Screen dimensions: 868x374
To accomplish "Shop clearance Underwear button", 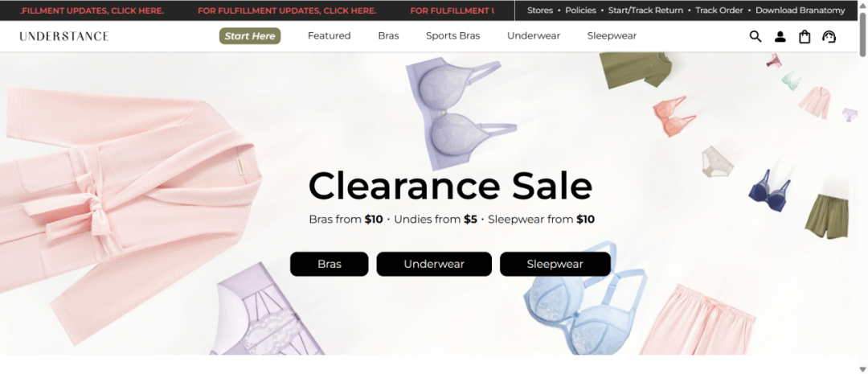I will tap(434, 264).
